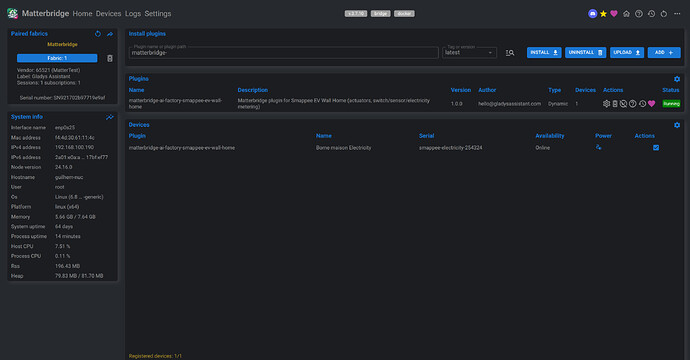This screenshot has height=360, width=690.
Task: Refresh the Paired fabrics panel
Action: [98, 33]
